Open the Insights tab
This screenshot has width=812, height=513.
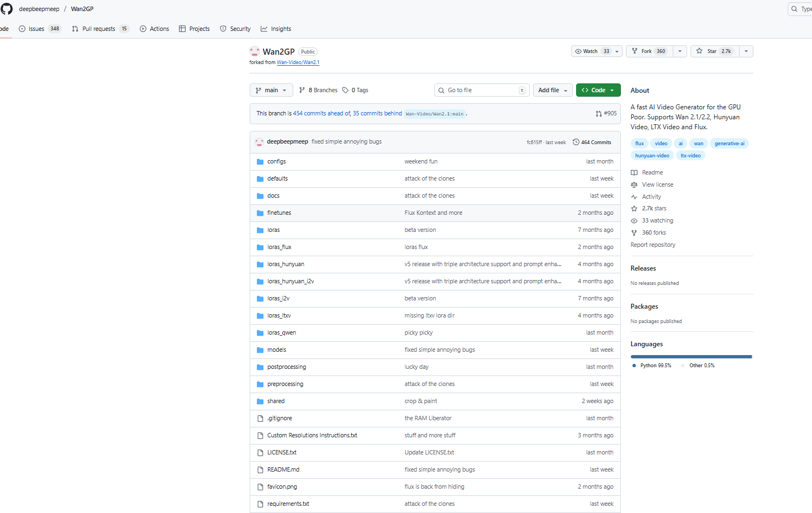coord(276,29)
